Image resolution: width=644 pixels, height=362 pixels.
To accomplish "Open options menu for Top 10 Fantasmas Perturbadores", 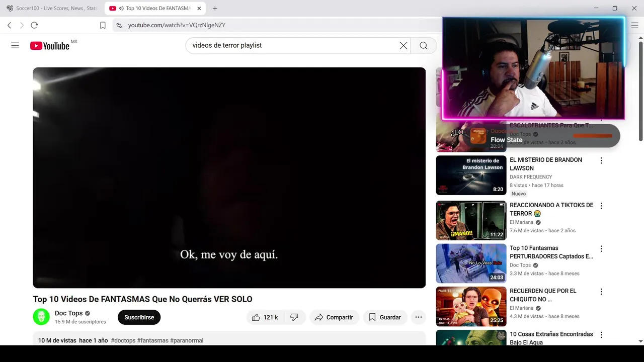I will point(601,248).
